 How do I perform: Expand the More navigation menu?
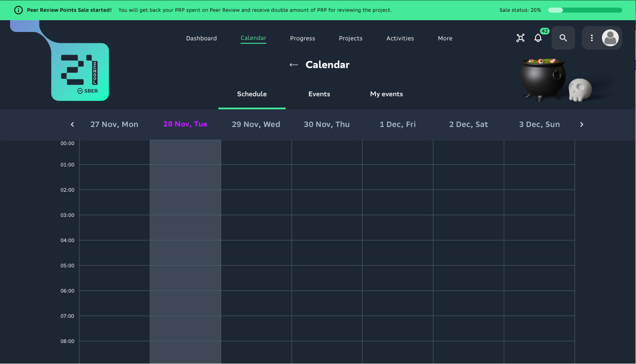click(x=445, y=38)
